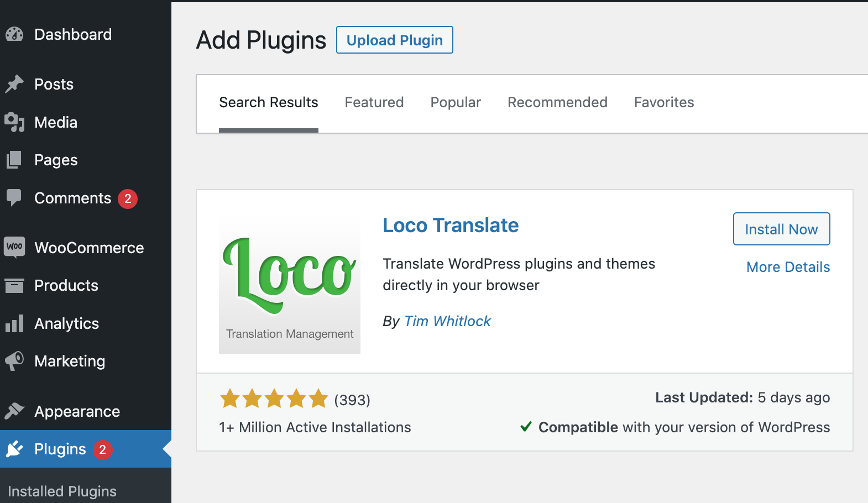
Task: Click 'Last Updated: 5 days ago' text
Action: click(742, 397)
